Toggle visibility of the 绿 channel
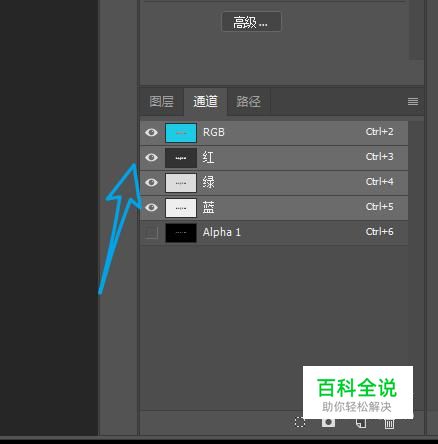The height and width of the screenshot is (444, 438). coord(151,182)
